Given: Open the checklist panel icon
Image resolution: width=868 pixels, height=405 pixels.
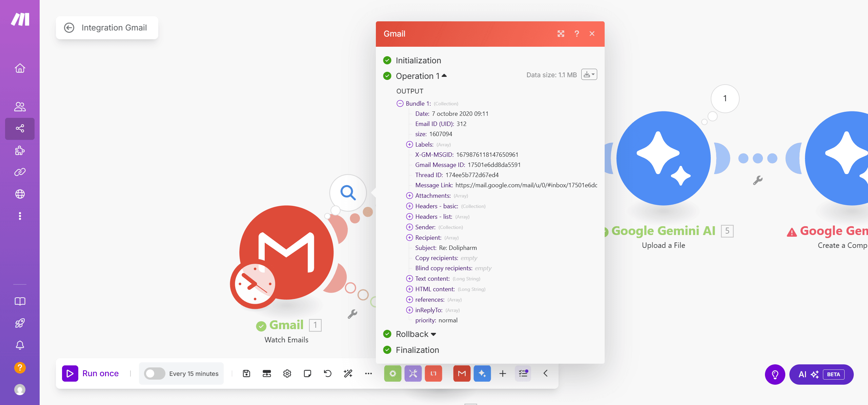Looking at the screenshot, I should [x=523, y=374].
